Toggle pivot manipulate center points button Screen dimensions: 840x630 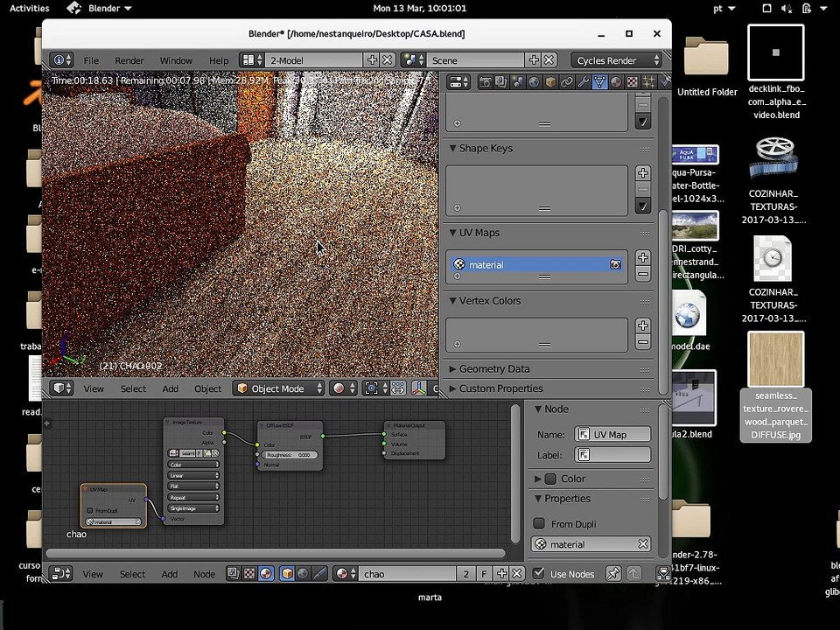tap(398, 388)
